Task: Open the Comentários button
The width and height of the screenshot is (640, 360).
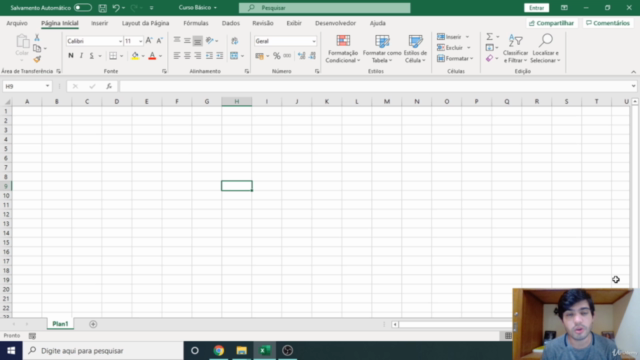Action: [608, 23]
